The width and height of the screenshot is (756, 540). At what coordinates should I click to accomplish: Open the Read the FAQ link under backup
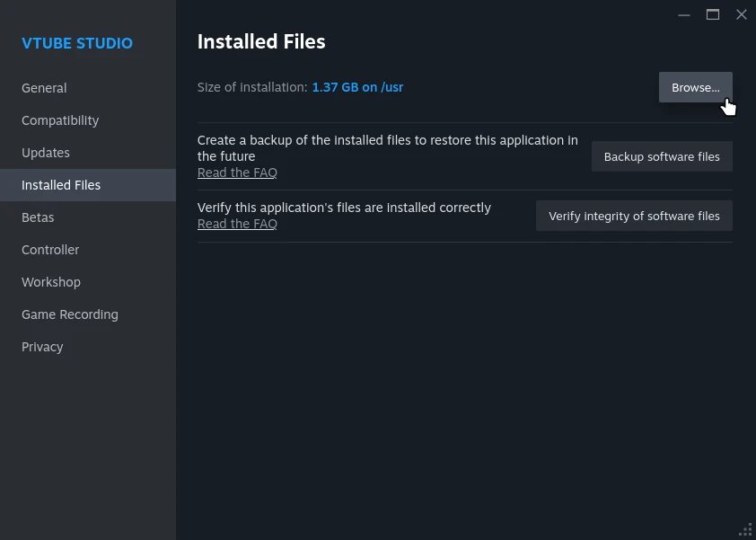[237, 173]
